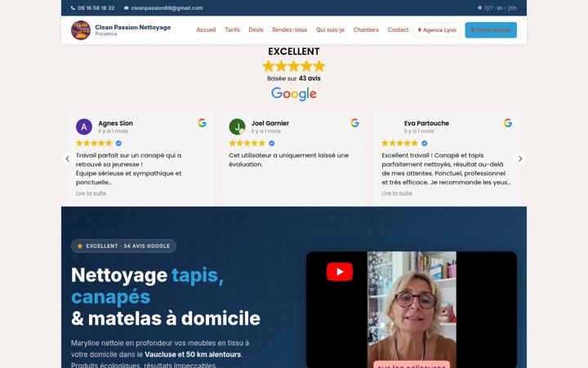Click the clock icon next to opening hours
588x368 pixels.
pyautogui.click(x=479, y=7)
